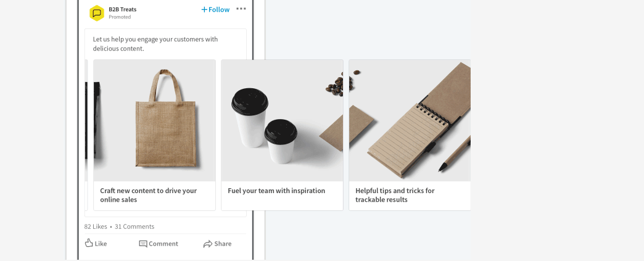The image size is (644, 261).
Task: Click 'Fuel your team with inspiration' headline
Action: [x=276, y=191]
